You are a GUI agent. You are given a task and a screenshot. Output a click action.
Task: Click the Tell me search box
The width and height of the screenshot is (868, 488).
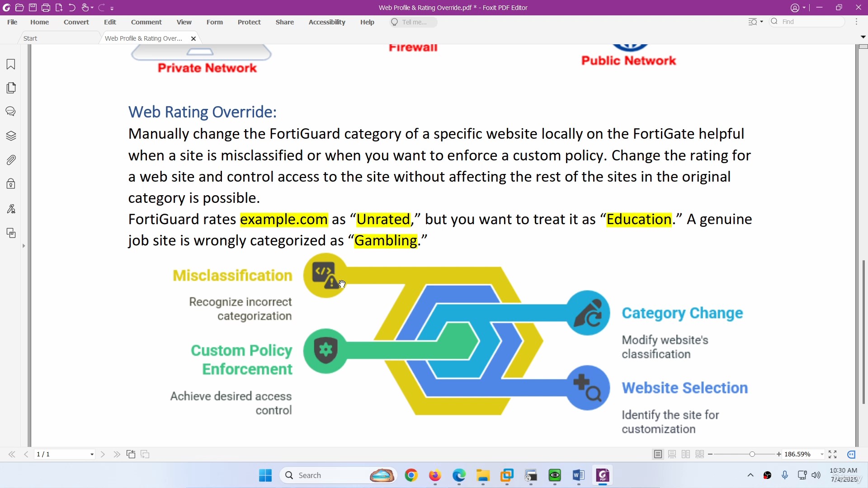pyautogui.click(x=414, y=22)
